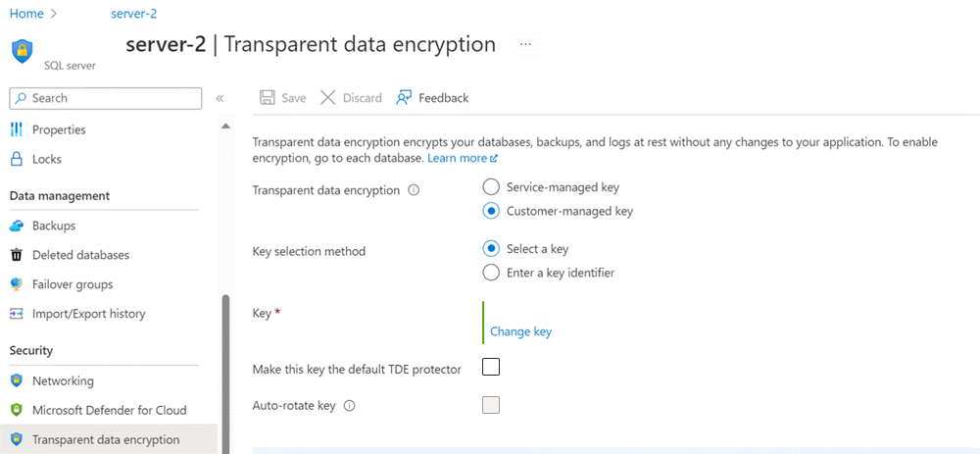Image resolution: width=980 pixels, height=454 pixels.
Task: Click the Import/Export history icon
Action: point(16,314)
